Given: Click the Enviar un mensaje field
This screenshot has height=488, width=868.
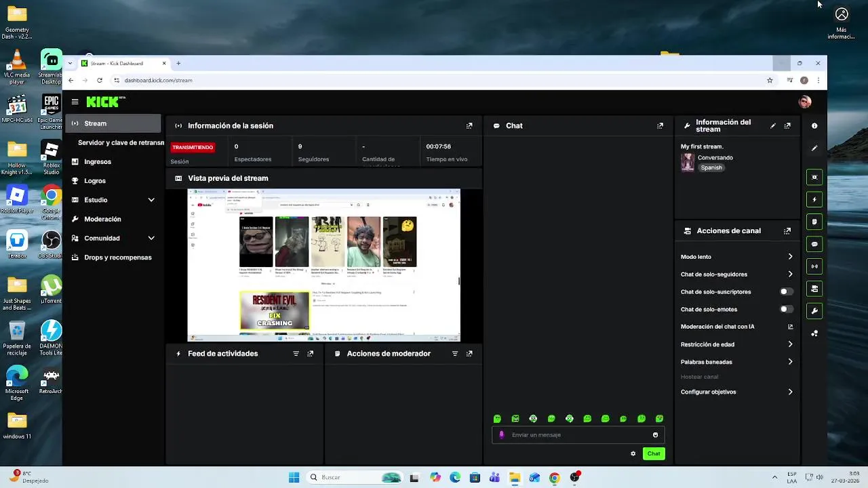Looking at the screenshot, I should tap(578, 434).
